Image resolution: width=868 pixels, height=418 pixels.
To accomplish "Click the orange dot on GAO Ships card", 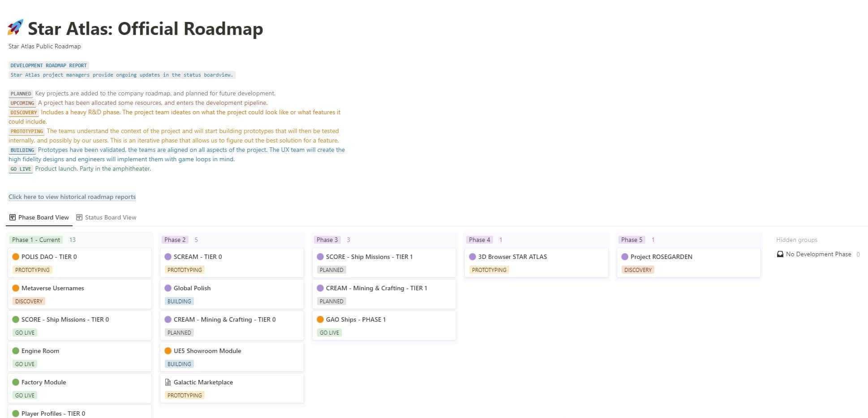I will 320,319.
